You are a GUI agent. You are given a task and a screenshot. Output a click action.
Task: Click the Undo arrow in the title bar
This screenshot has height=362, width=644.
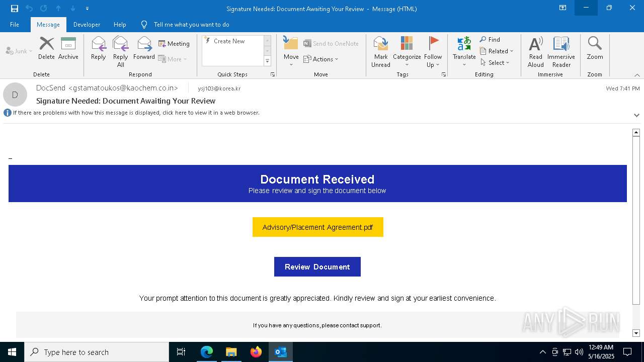[29, 9]
